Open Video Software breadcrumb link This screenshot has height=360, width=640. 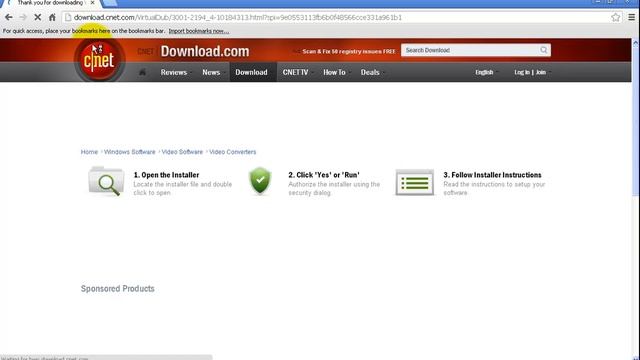coord(182,152)
